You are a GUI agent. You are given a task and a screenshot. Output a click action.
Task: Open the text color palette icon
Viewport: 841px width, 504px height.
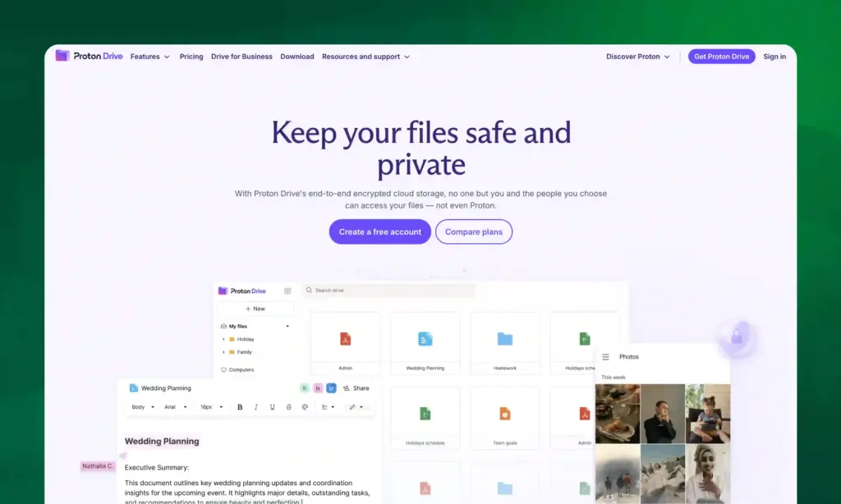tap(306, 407)
